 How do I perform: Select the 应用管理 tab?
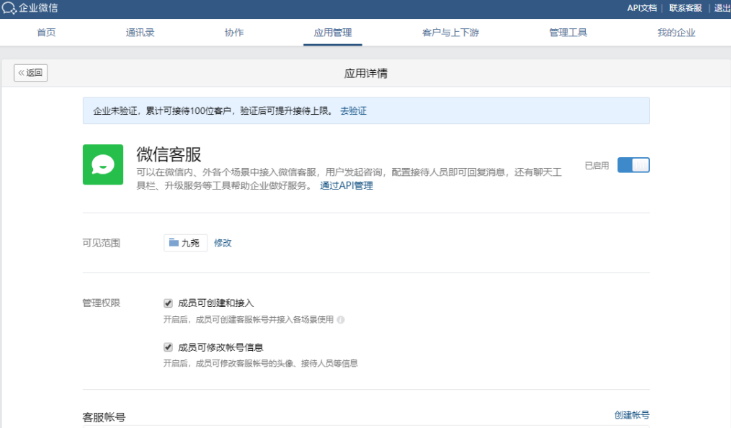click(x=333, y=32)
